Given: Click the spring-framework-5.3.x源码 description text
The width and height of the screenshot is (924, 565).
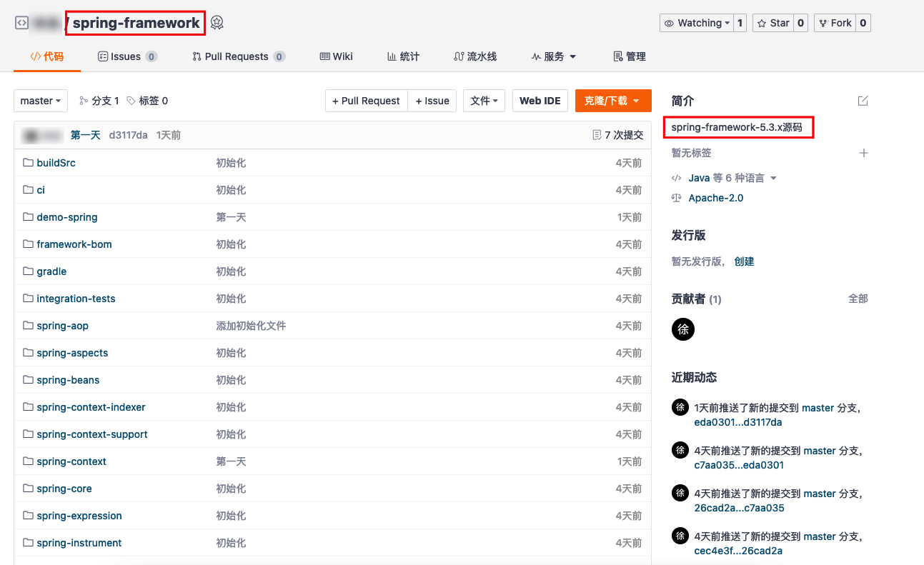Looking at the screenshot, I should (x=737, y=128).
